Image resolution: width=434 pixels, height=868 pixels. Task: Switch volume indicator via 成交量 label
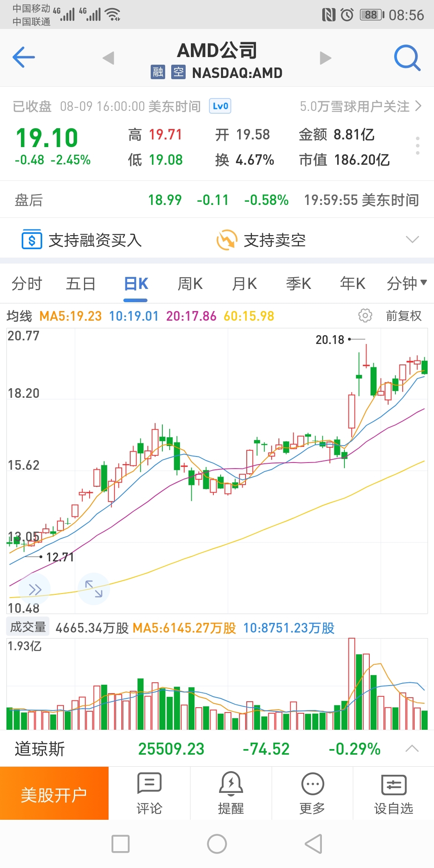point(28,627)
